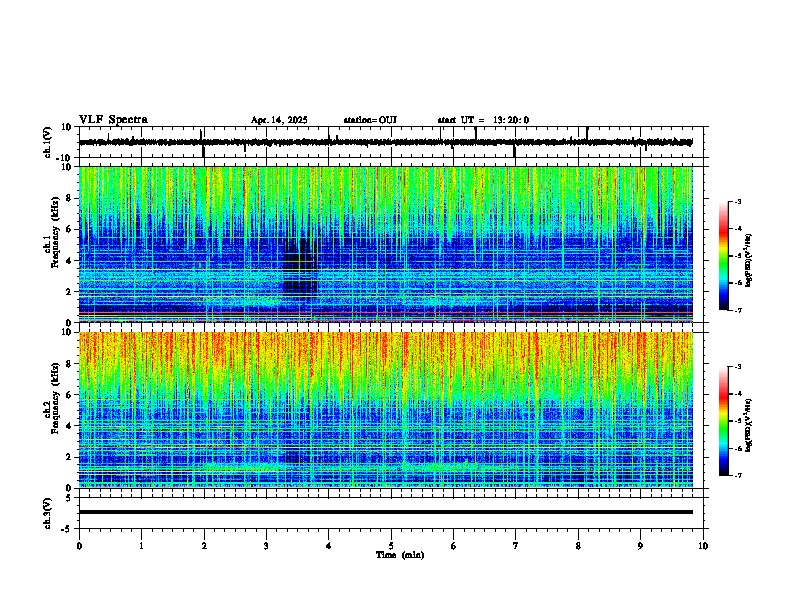Click the ch.1 color scale log(PSD) unit label

[749, 261]
